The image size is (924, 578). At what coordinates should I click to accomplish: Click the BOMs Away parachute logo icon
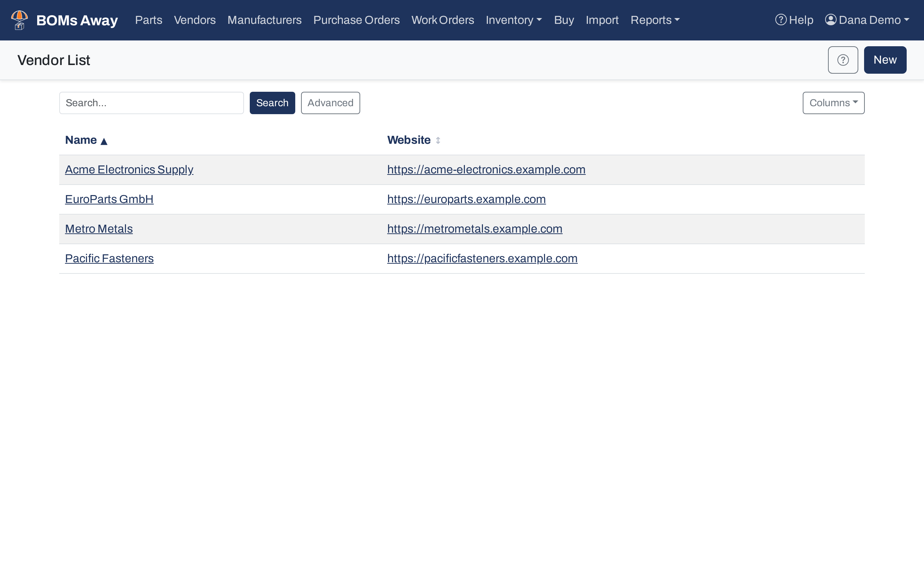[x=19, y=20]
